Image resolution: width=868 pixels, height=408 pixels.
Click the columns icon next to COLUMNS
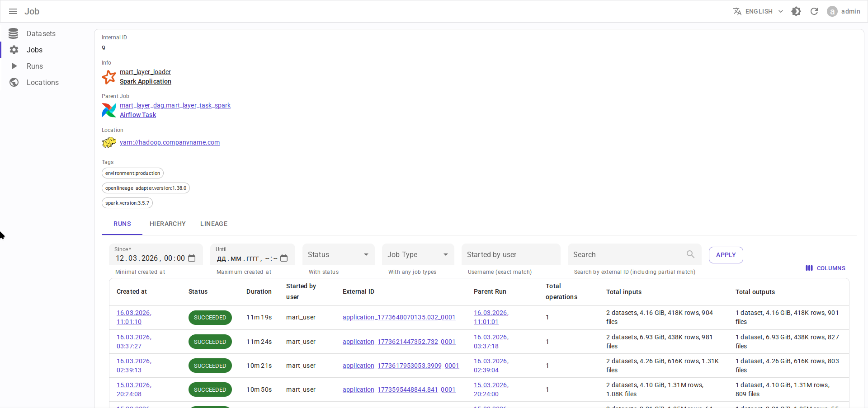point(809,268)
